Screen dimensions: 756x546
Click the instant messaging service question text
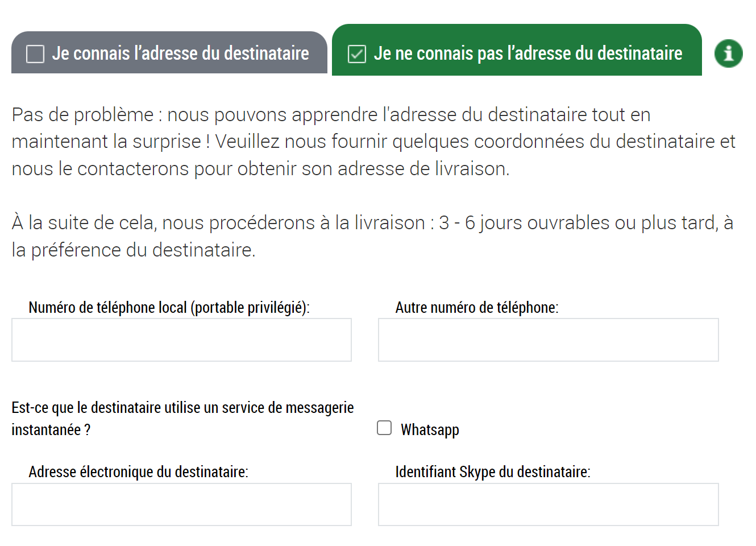click(x=182, y=418)
